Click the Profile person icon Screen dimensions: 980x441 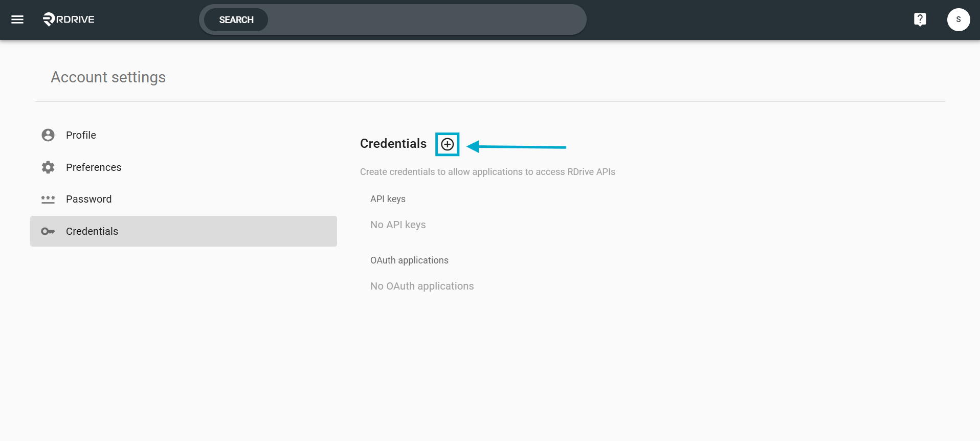(x=48, y=135)
